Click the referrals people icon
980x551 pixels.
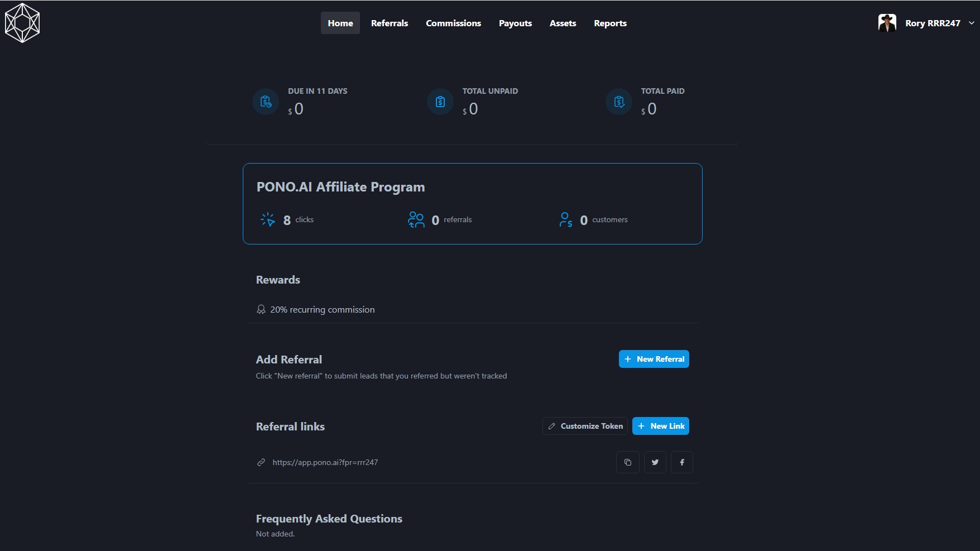tap(416, 219)
